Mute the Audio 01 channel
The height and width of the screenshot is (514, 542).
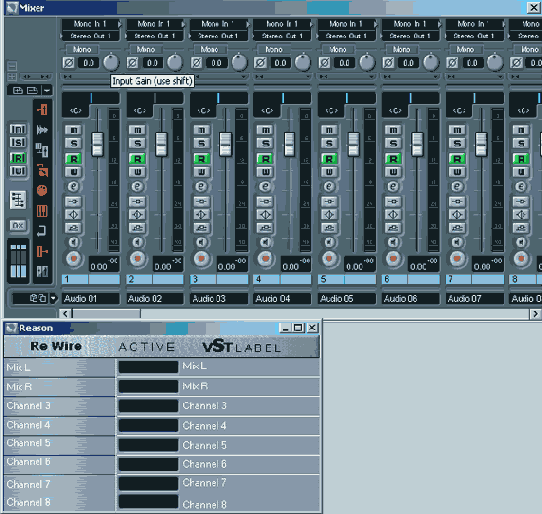[x=74, y=130]
